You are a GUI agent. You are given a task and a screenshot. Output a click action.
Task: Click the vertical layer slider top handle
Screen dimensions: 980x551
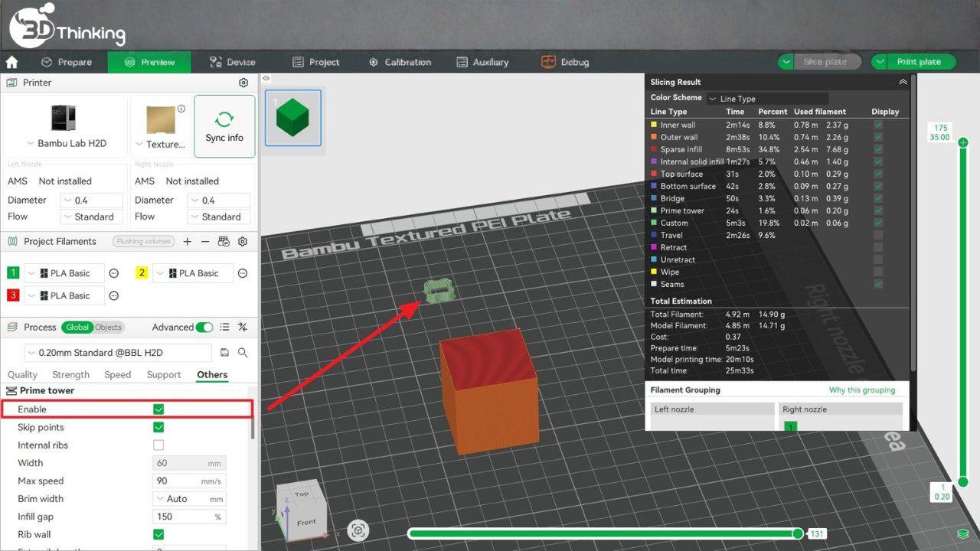[963, 142]
